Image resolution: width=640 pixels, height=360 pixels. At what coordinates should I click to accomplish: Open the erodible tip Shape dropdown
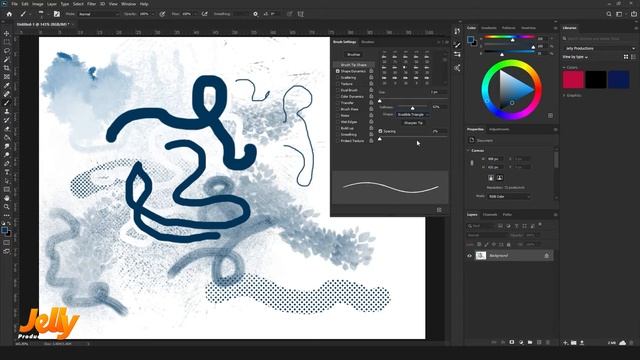[413, 115]
